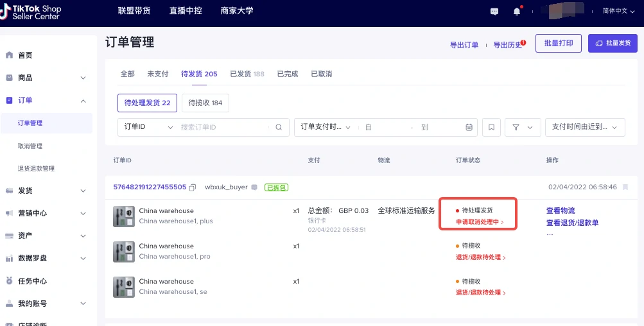644x326 pixels.
Task: Flag the order using flag icon
Action: click(625, 187)
